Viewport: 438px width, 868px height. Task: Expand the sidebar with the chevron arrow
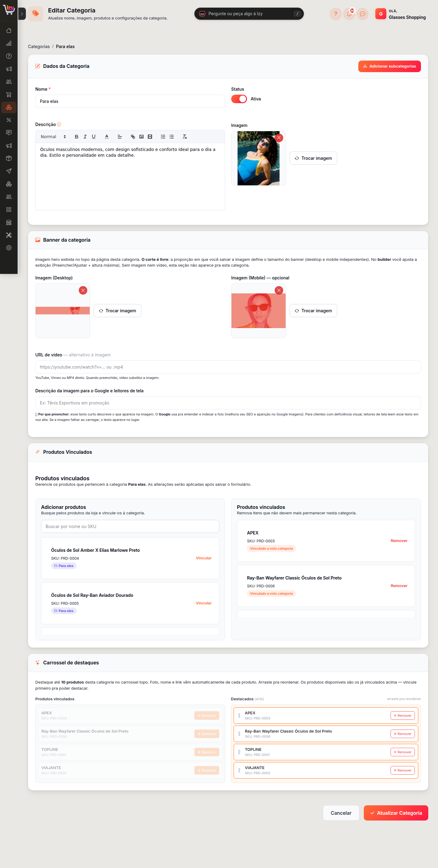pos(22,14)
